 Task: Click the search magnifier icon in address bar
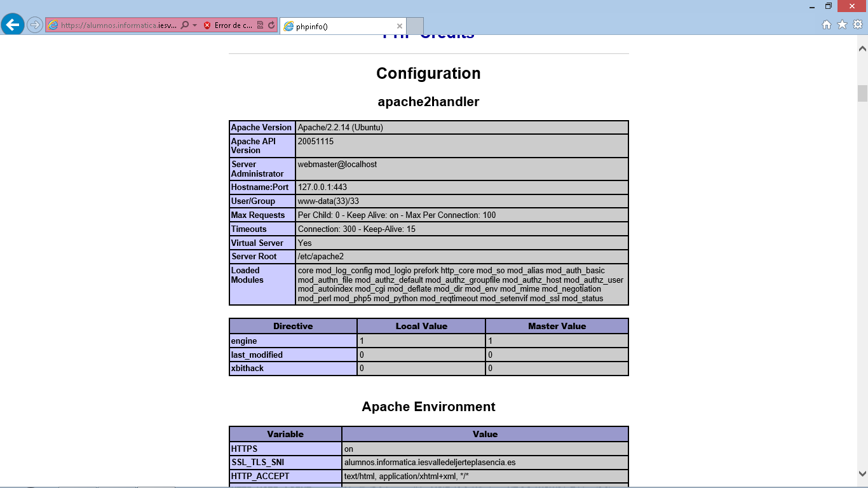click(x=184, y=25)
